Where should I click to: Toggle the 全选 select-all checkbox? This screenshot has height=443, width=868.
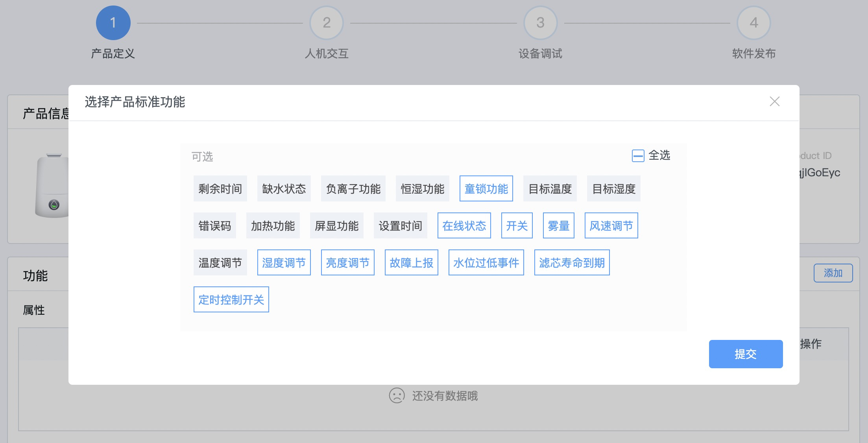[638, 156]
